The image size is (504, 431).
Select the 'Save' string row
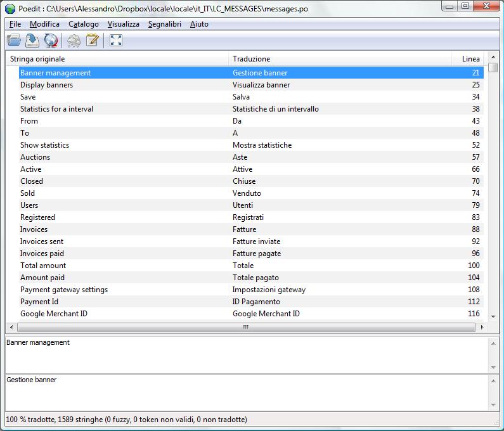(251, 97)
